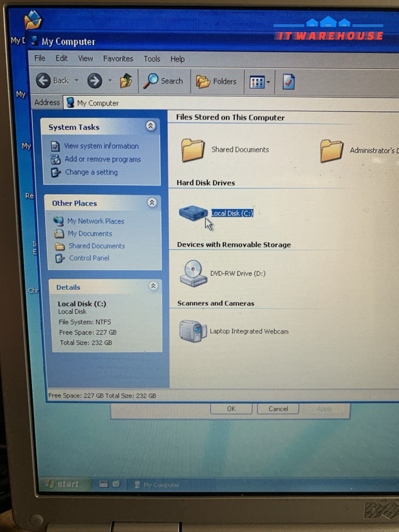Image resolution: width=399 pixels, height=532 pixels.
Task: Click the status bar free space text
Action: (102, 396)
